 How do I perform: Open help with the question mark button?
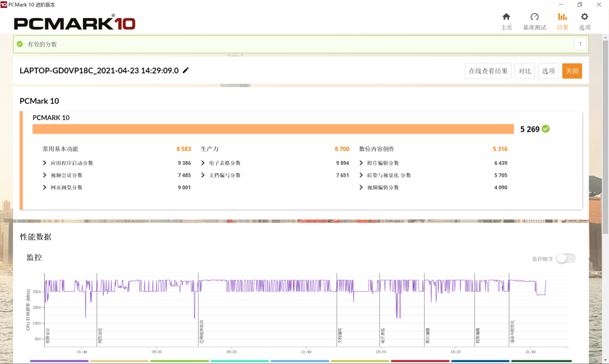coord(580,44)
